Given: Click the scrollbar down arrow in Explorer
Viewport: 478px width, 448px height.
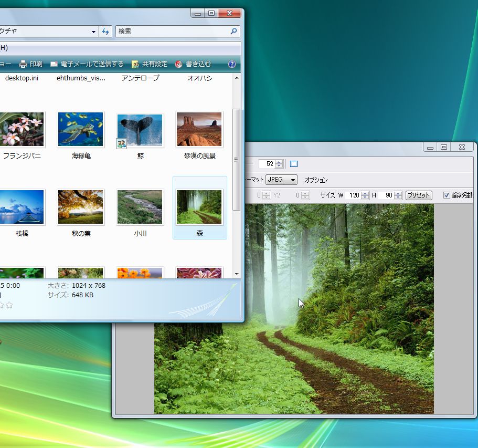Looking at the screenshot, I should coord(237,274).
